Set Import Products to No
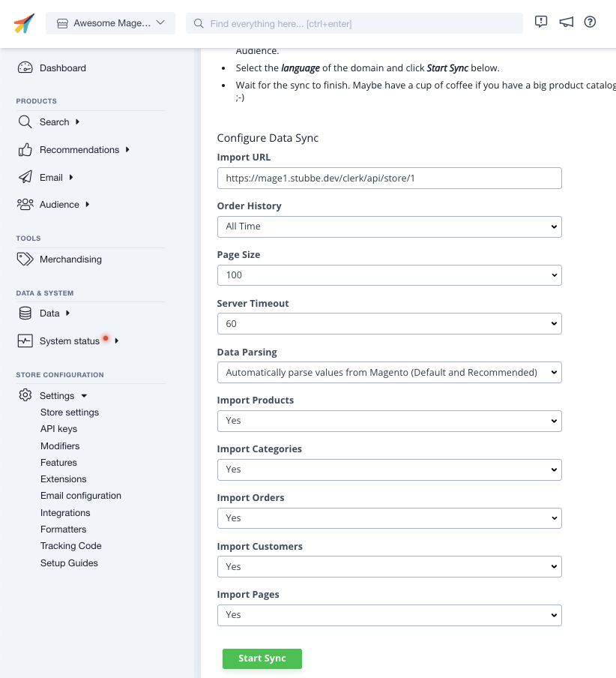 pos(389,421)
